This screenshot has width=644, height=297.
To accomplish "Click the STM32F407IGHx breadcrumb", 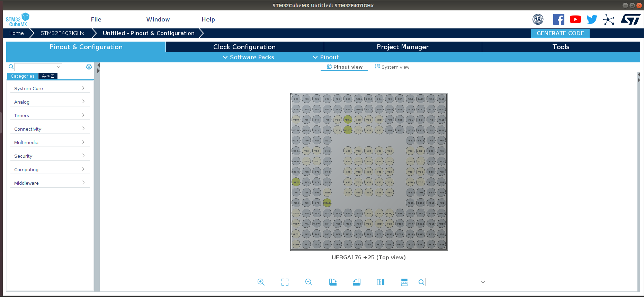I will [x=62, y=33].
